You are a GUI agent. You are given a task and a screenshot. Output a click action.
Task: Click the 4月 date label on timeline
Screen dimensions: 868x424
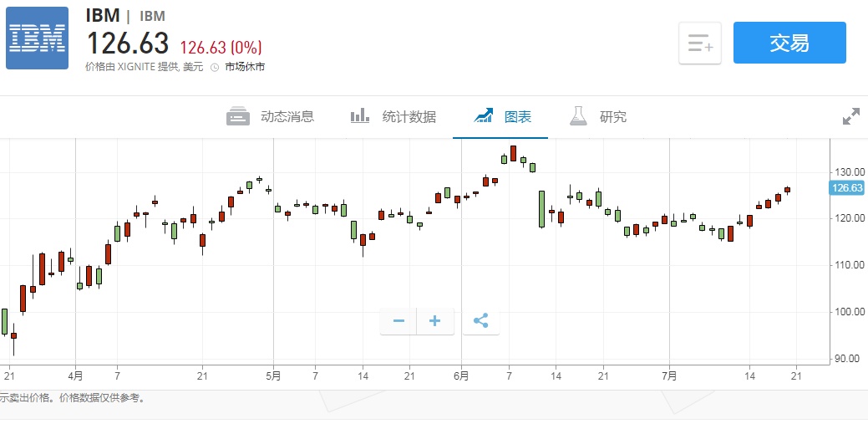click(75, 375)
